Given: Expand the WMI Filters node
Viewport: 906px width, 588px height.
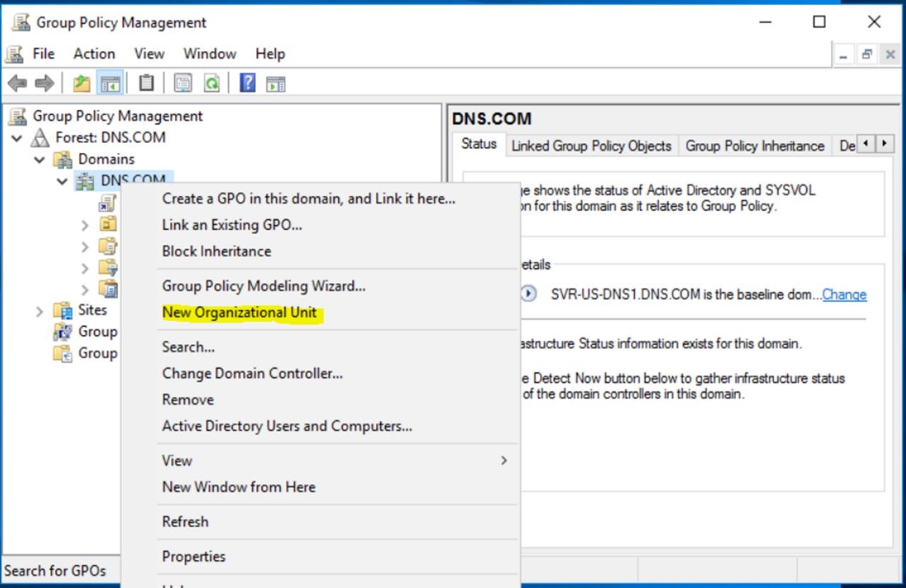Looking at the screenshot, I should tap(85, 268).
